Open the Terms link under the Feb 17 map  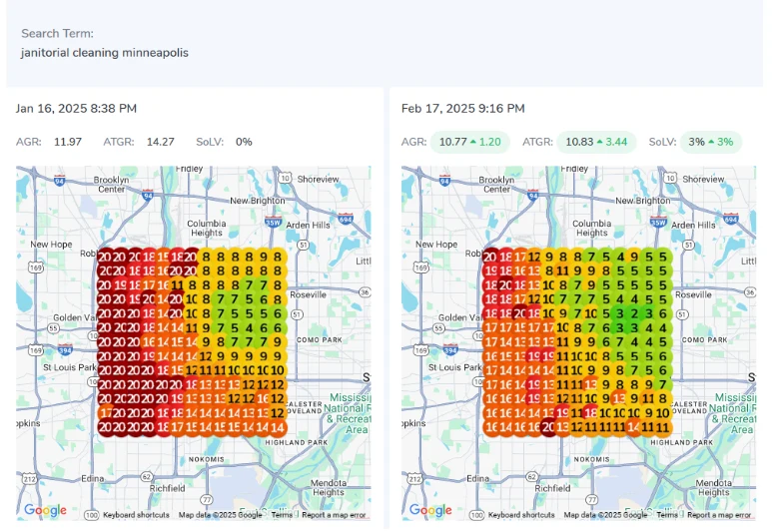coord(667,515)
